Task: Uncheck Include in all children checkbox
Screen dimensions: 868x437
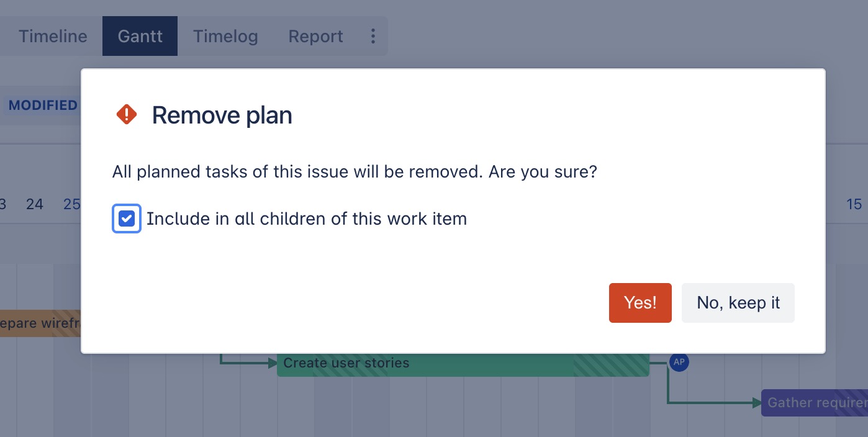Action: (127, 218)
